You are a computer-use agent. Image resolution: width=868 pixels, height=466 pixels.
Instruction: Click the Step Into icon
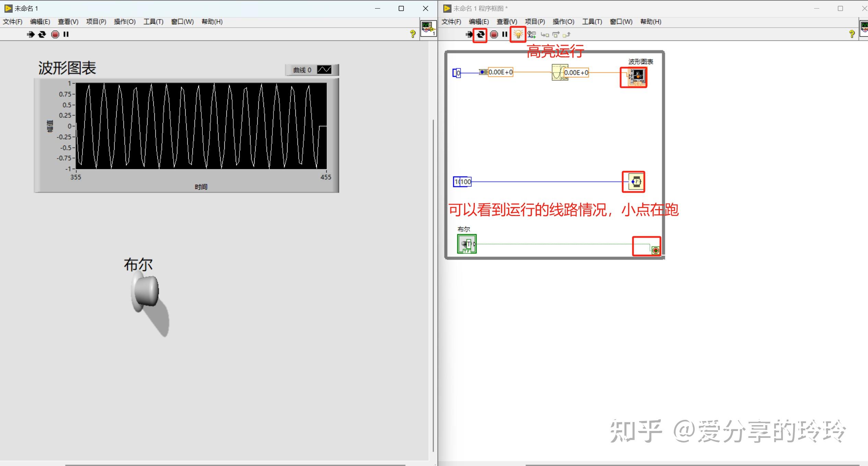coord(545,34)
